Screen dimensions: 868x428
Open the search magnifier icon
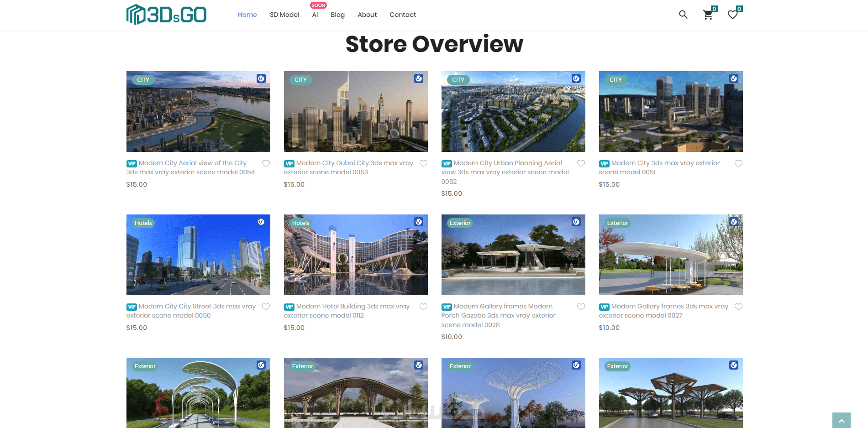coord(683,15)
